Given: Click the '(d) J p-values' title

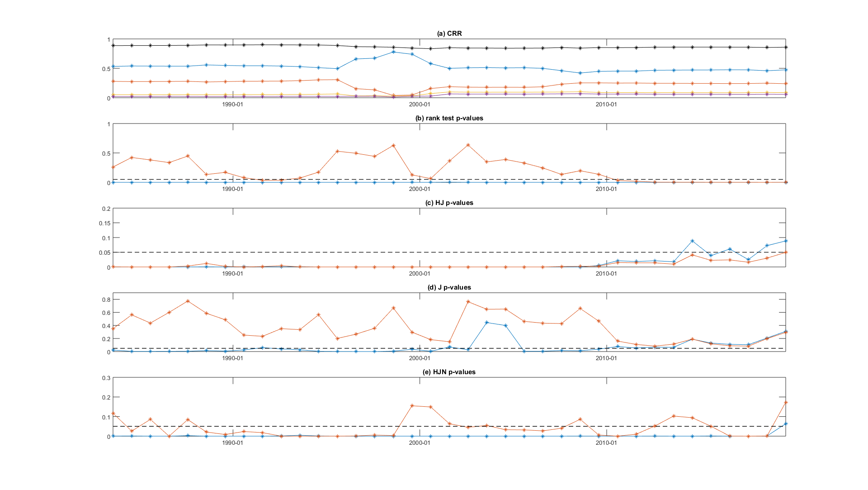Looking at the screenshot, I should click(x=449, y=287).
